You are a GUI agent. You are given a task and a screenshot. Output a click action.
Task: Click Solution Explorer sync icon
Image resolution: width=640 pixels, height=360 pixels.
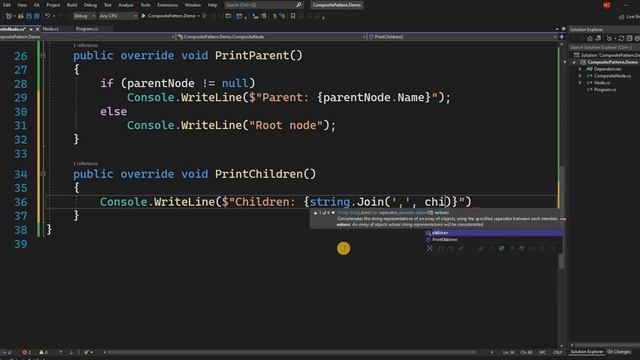pyautogui.click(x=621, y=38)
